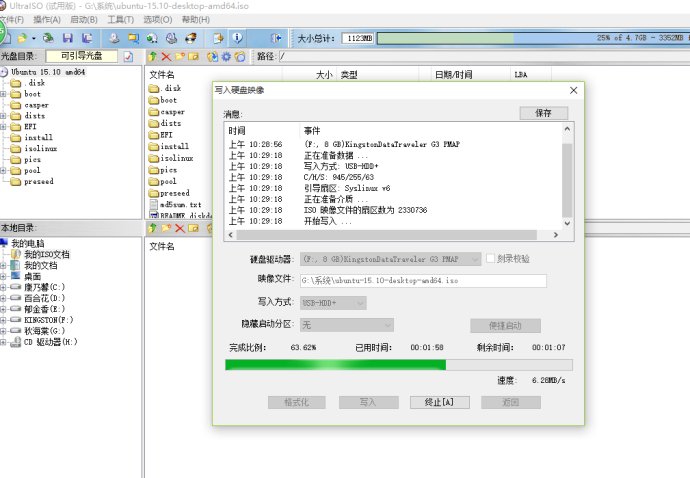Viewport: 690px width, 478px height.
Task: Open the 工具(T) menu
Action: (121, 20)
